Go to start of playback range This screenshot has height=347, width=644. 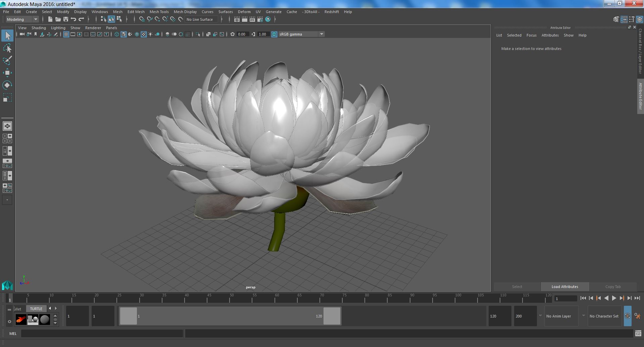[x=583, y=298]
